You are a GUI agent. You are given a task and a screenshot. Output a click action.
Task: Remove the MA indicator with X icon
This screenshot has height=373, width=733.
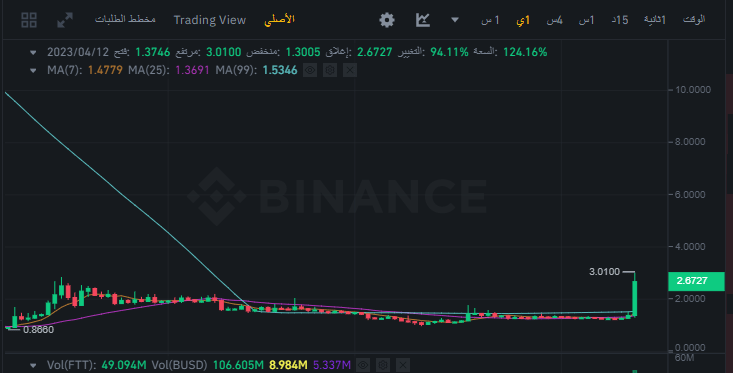pyautogui.click(x=350, y=71)
